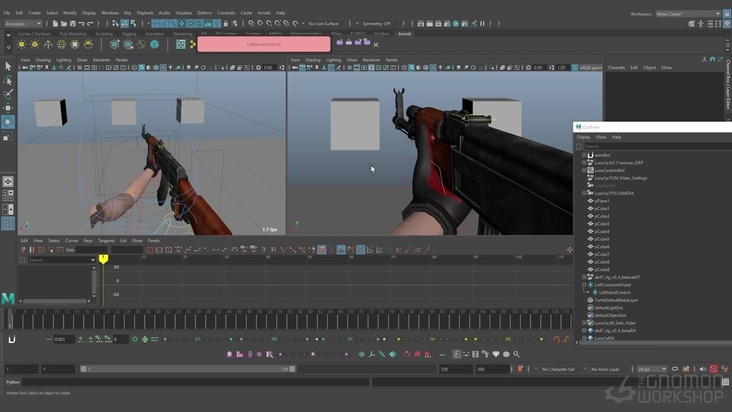Expand the Luna1p:FPSCAMERA node

pos(584,193)
